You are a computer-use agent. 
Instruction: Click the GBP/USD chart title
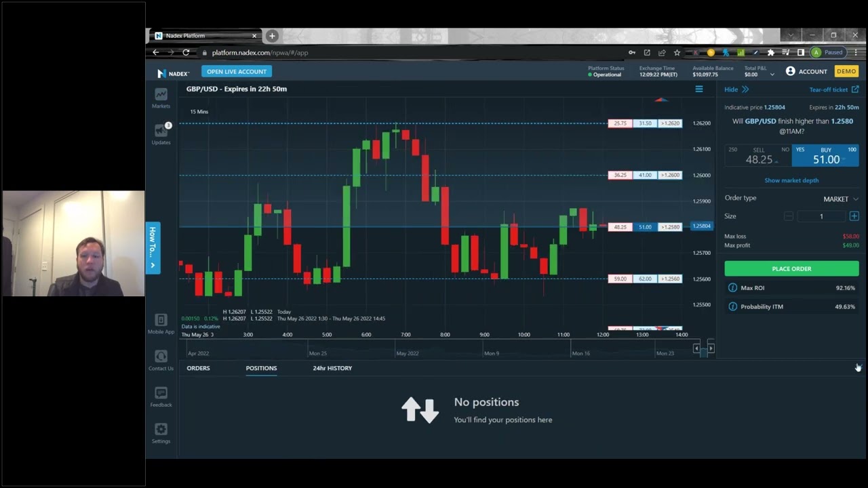[237, 89]
